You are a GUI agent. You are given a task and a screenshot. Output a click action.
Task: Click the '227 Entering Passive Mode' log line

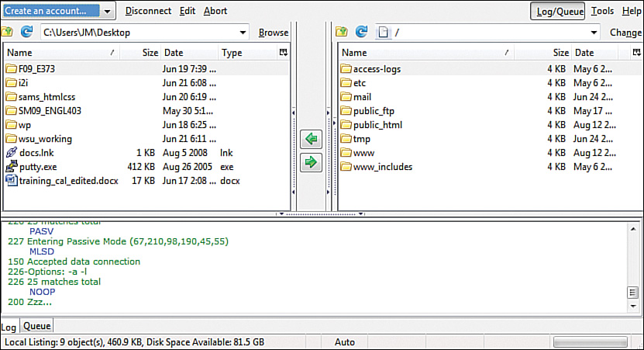tap(118, 241)
